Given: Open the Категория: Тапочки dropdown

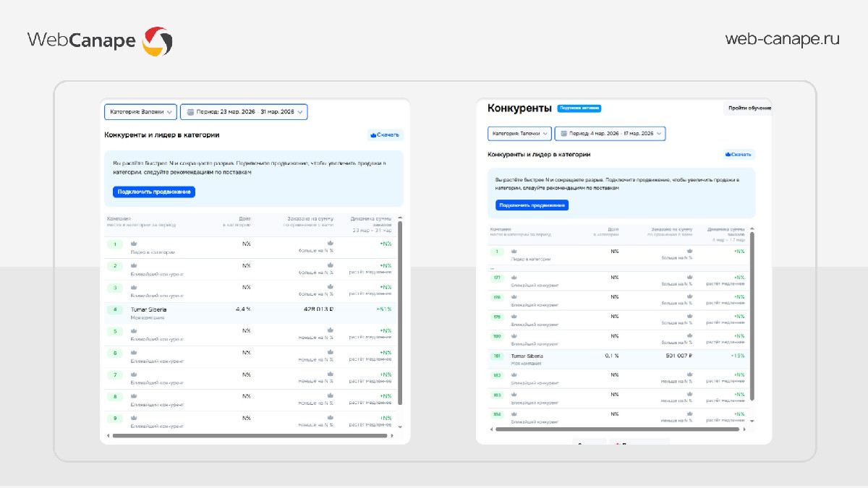Looking at the screenshot, I should click(519, 134).
